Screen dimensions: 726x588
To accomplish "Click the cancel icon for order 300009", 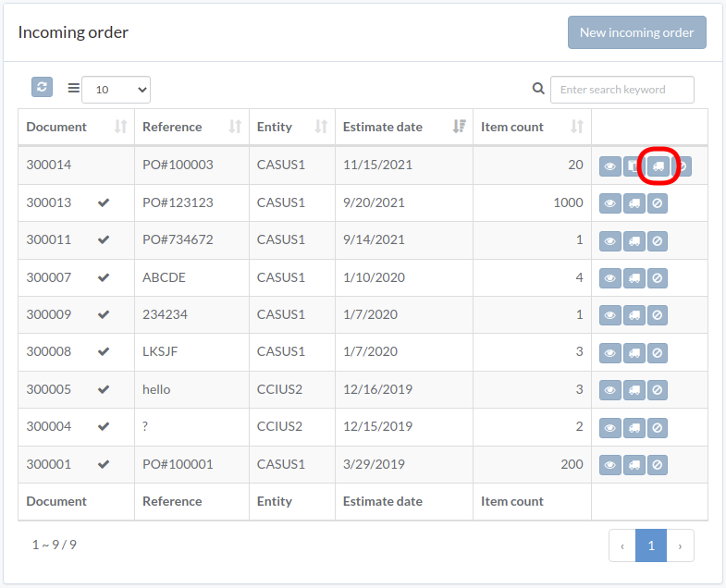I will tap(658, 315).
